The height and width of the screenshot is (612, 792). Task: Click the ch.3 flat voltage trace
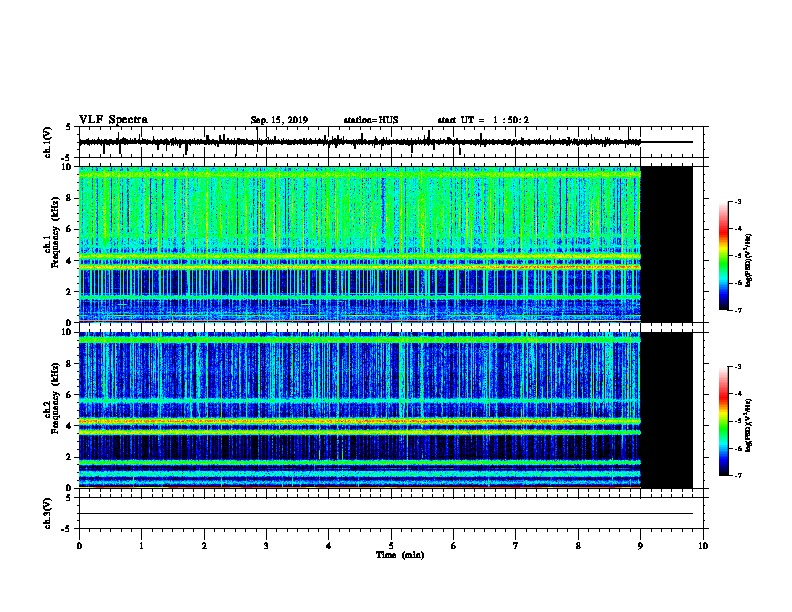pos(386,514)
